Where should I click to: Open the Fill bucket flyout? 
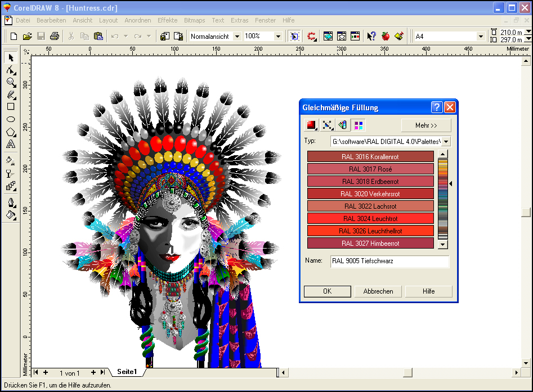(x=11, y=215)
